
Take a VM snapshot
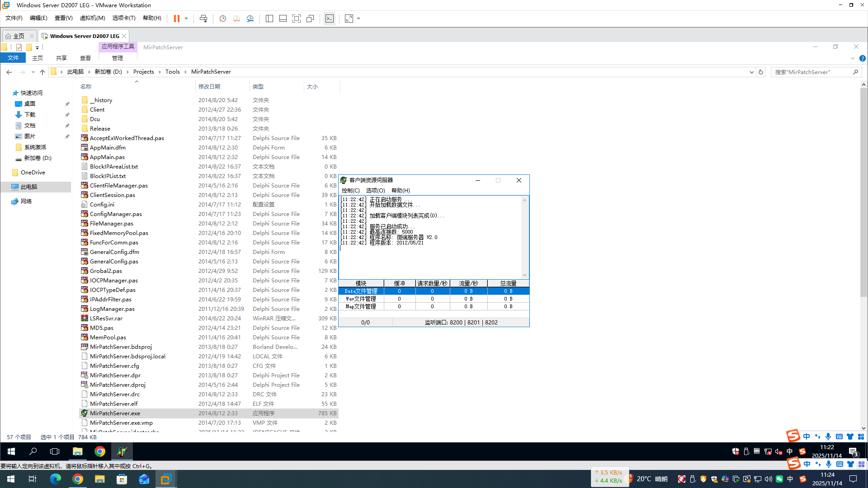(222, 19)
